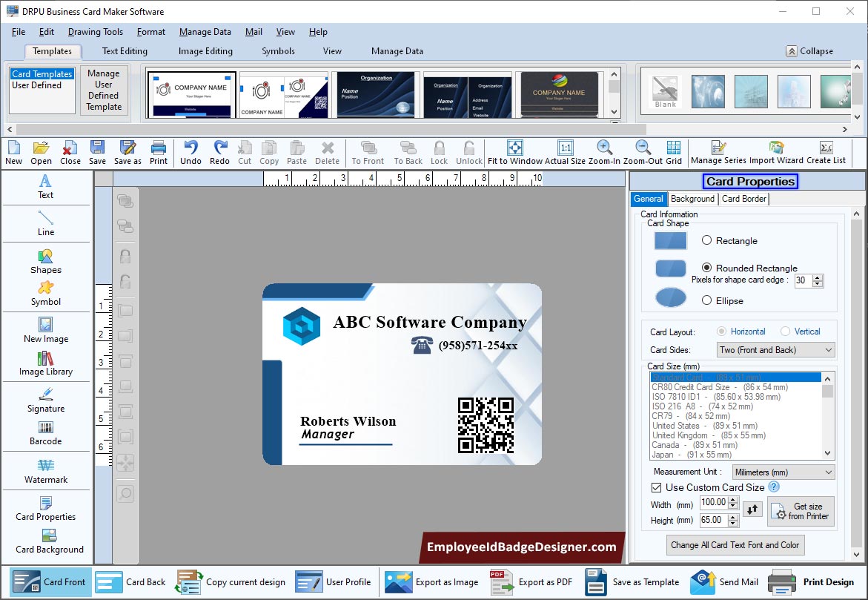868x600 pixels.
Task: Select the Rectangle card shape
Action: tap(707, 240)
